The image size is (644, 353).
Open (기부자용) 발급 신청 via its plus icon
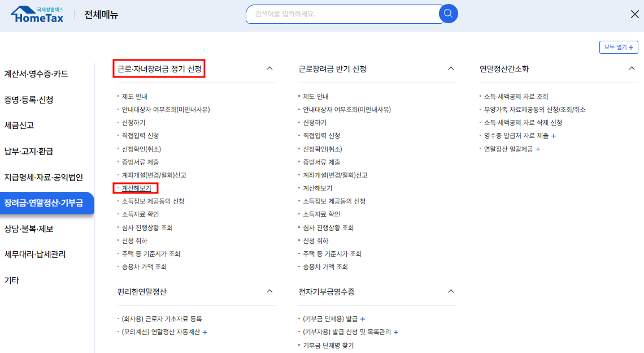click(395, 333)
